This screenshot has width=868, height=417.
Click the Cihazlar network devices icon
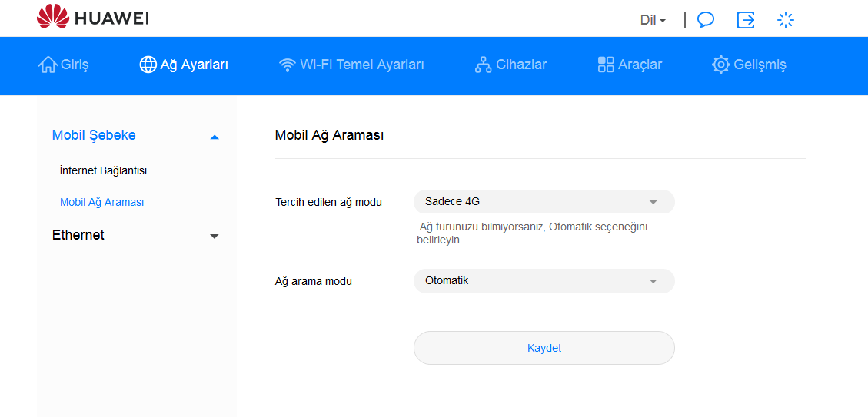coord(483,65)
